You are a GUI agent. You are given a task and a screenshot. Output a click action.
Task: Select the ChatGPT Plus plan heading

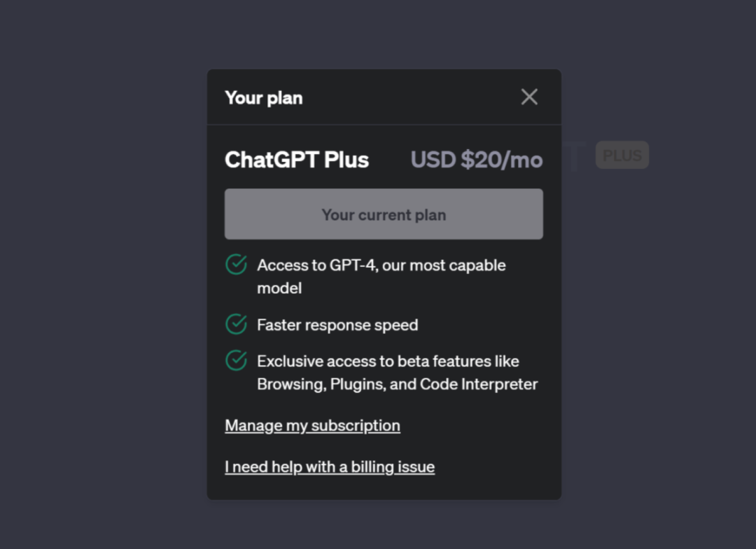[297, 160]
